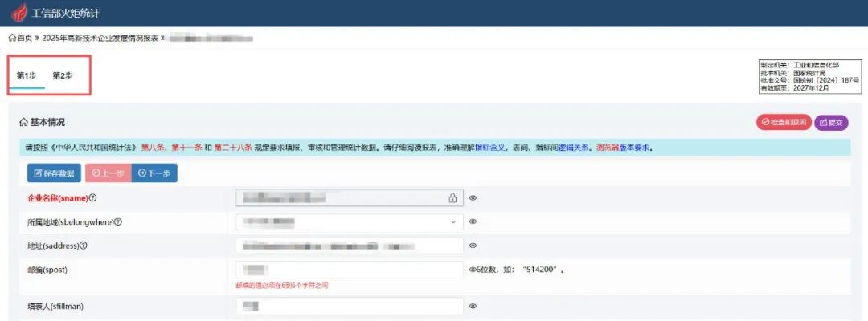The width and height of the screenshot is (868, 321).
Task: Toggle eye icon next to 地址 field
Action: 473,246
